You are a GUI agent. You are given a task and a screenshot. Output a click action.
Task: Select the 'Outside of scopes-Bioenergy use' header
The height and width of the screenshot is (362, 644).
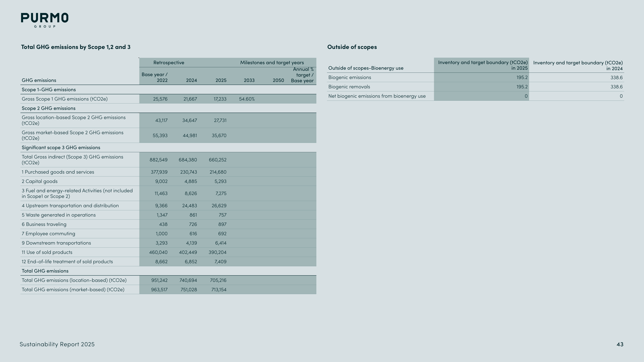(x=366, y=68)
